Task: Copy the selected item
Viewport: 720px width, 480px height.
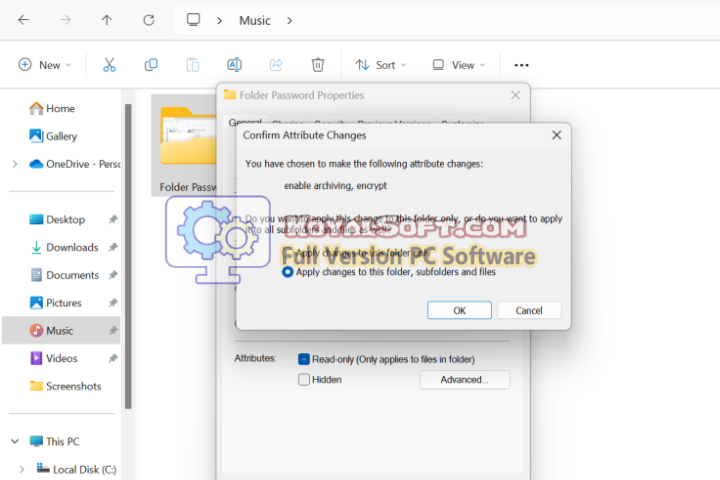Action: click(x=151, y=65)
